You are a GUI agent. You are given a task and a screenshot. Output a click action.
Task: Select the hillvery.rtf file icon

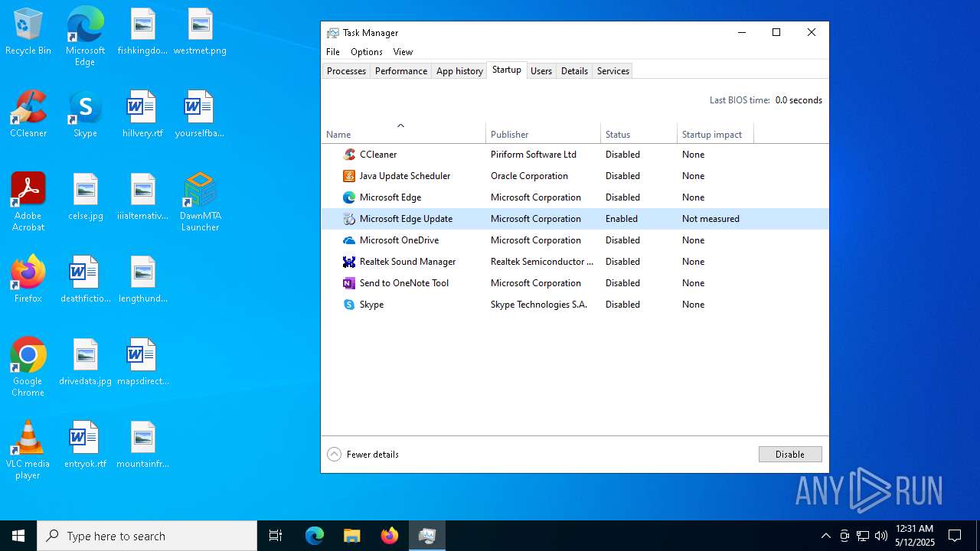142,114
